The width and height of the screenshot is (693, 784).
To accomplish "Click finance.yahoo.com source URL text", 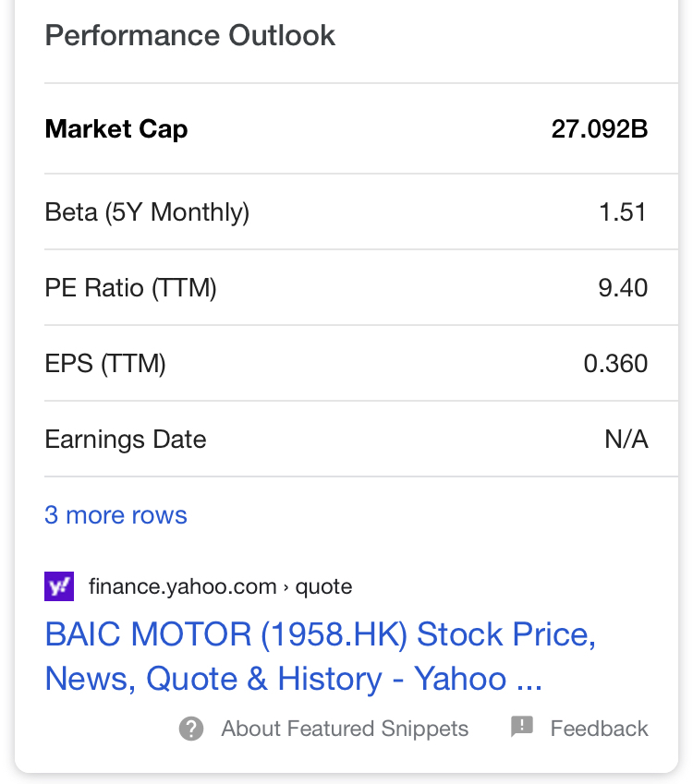I will point(182,586).
